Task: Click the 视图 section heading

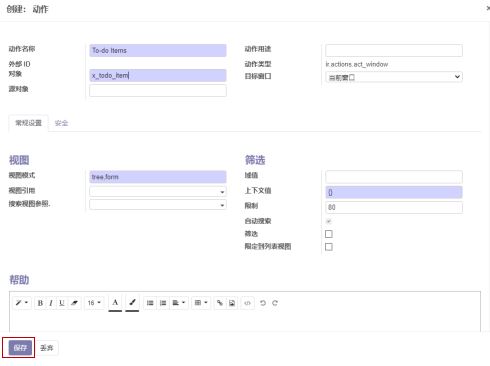Action: point(19,160)
